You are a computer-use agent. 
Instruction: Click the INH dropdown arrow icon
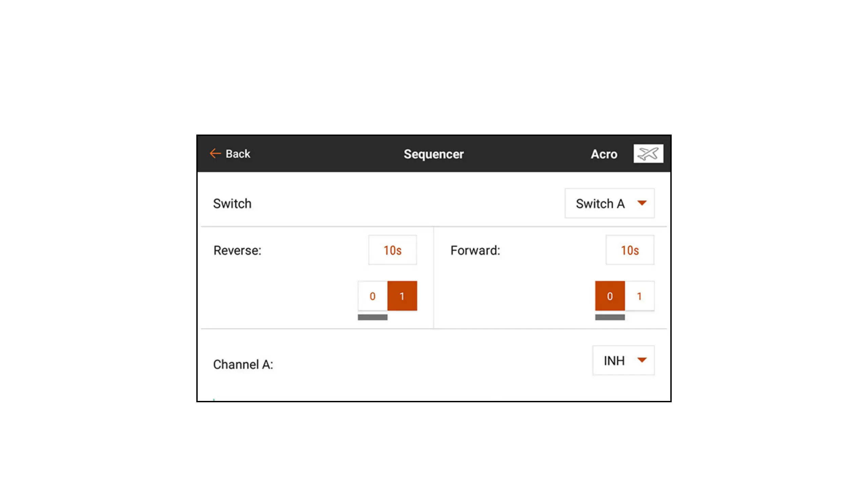pyautogui.click(x=642, y=360)
